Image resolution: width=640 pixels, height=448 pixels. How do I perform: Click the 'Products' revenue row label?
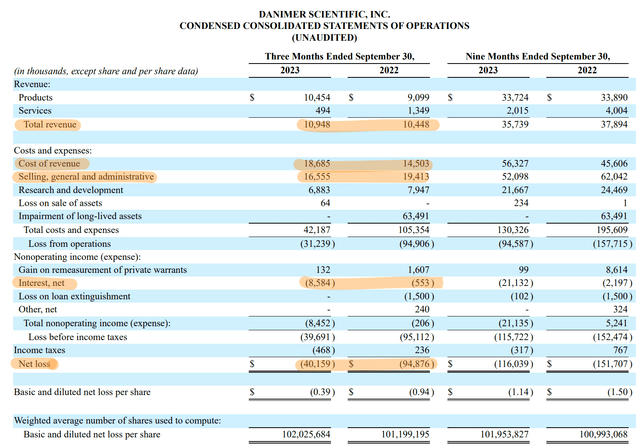coord(36,98)
